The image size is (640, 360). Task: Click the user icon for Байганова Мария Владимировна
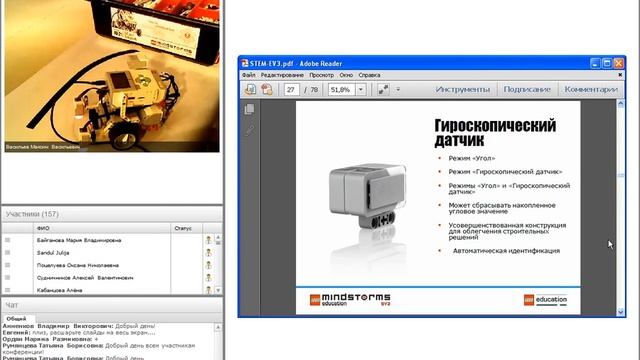209,240
